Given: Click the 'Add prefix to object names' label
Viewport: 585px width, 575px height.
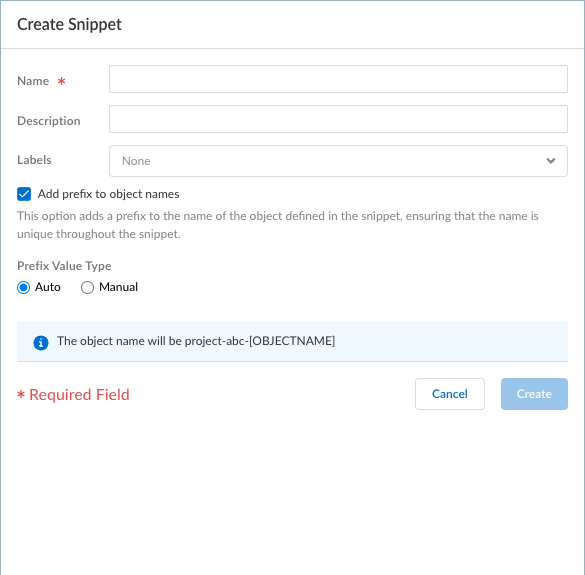Looking at the screenshot, I should pyautogui.click(x=108, y=194).
